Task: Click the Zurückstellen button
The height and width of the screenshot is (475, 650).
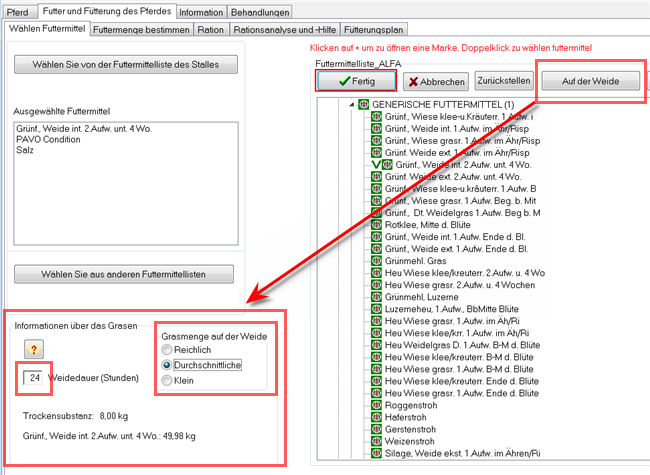Action: [x=504, y=80]
